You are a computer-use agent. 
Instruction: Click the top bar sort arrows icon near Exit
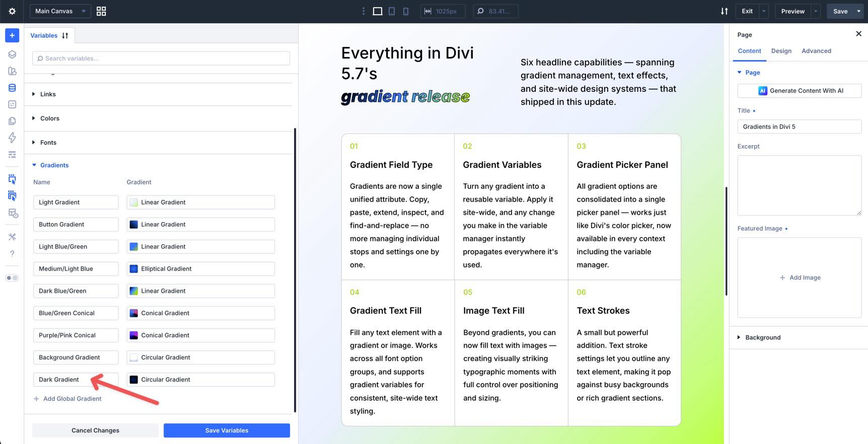click(724, 11)
